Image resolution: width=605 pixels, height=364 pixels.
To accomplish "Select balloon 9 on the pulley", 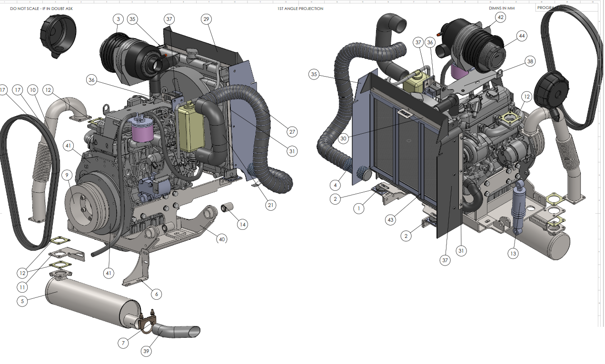I will [68, 175].
